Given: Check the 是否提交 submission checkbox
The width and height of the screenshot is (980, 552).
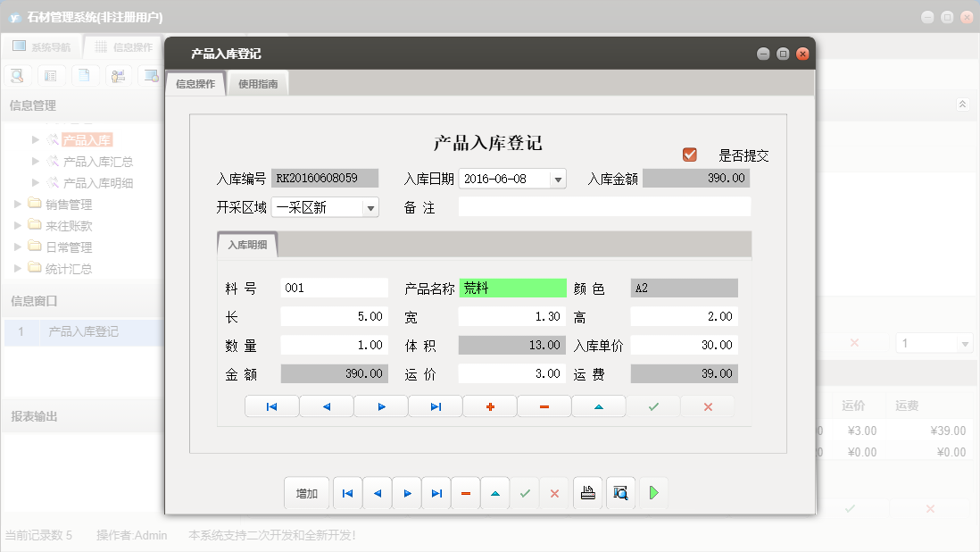Looking at the screenshot, I should point(689,154).
